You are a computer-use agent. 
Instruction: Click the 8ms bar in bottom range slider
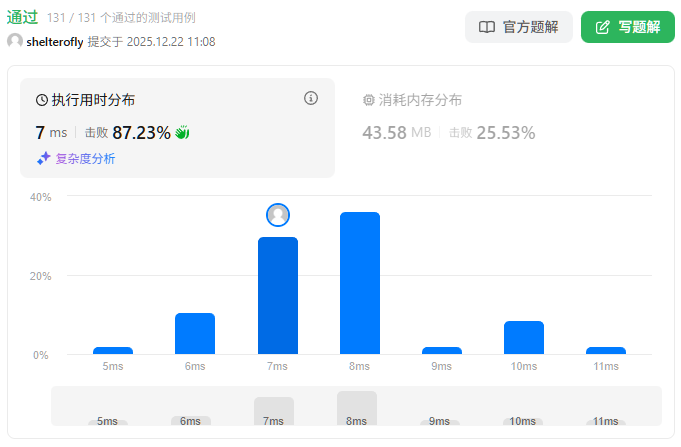[357, 409]
